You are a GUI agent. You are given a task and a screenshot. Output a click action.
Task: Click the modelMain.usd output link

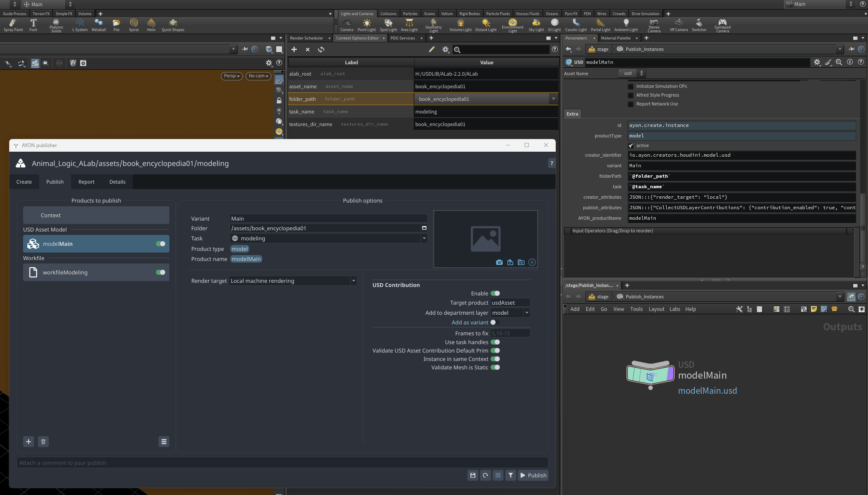click(707, 390)
